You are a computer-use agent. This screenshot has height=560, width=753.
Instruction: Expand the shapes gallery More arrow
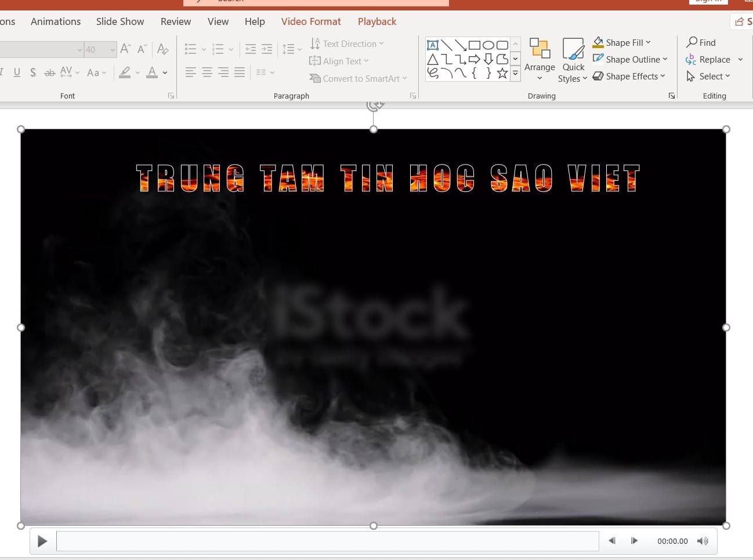(x=515, y=73)
